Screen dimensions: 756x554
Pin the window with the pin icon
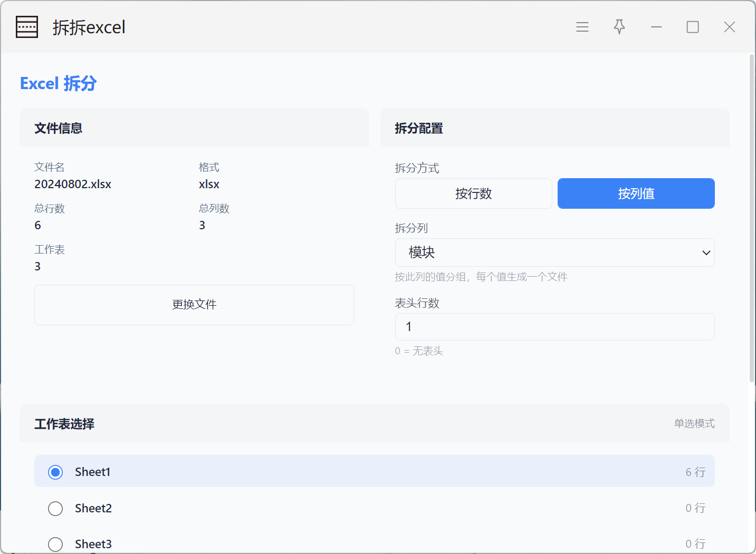[x=619, y=27]
